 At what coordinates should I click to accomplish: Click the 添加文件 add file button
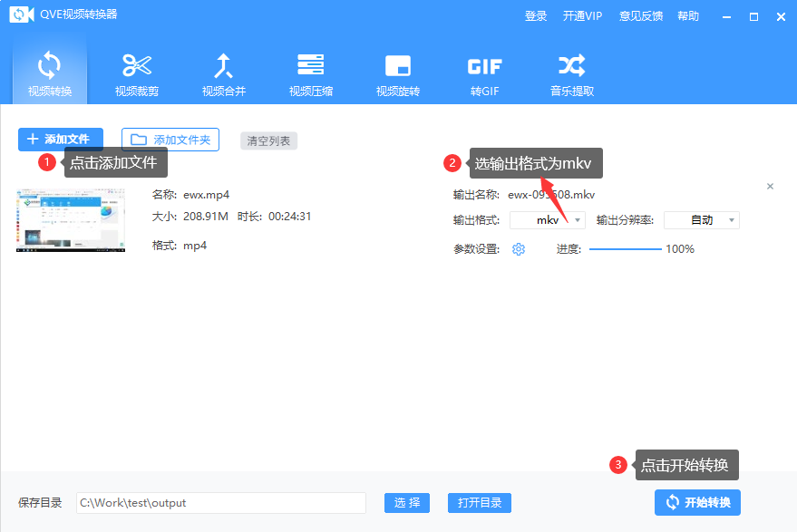coord(61,140)
